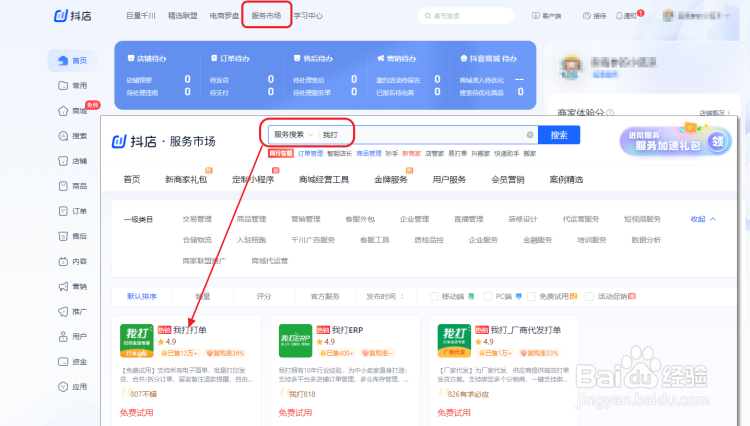Image resolution: width=750 pixels, height=426 pixels.
Task: Open the 巨量千川 top menu
Action: [141, 16]
